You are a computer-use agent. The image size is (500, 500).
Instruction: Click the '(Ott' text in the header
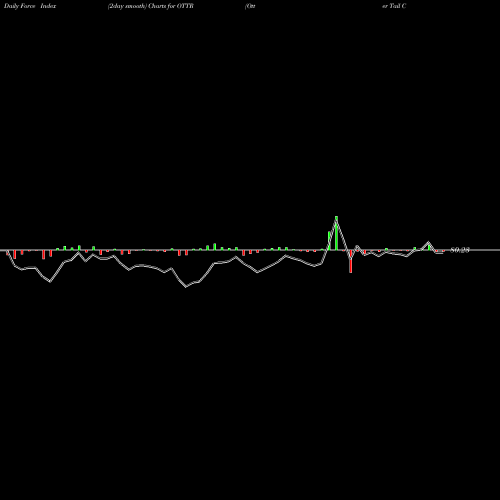coord(250,6)
